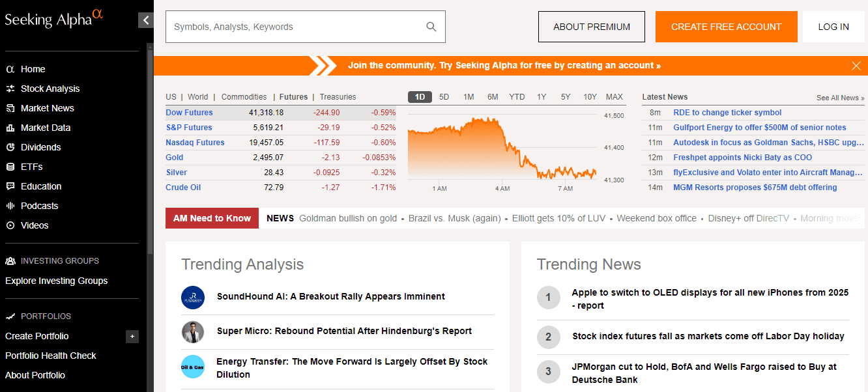This screenshot has width=868, height=392.
Task: Open RDE to change ticker symbol news
Action: (x=727, y=113)
